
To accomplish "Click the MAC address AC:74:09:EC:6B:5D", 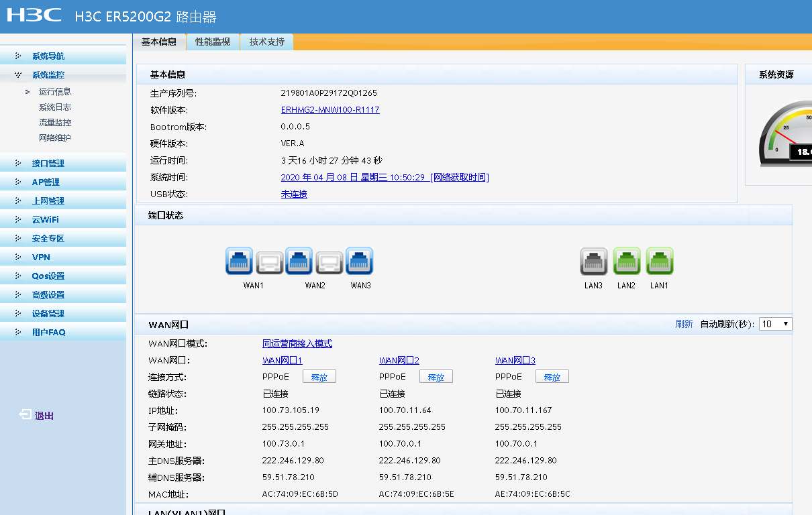I will coord(300,495).
